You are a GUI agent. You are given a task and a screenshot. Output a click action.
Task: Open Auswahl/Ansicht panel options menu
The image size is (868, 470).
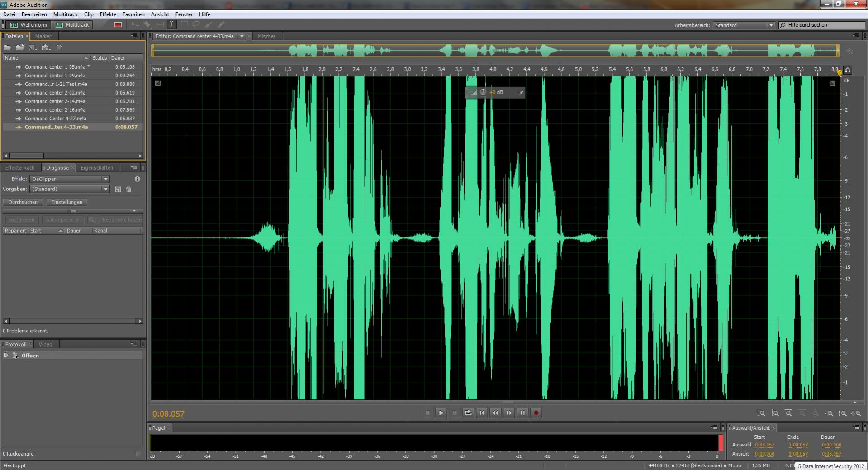[x=856, y=427]
